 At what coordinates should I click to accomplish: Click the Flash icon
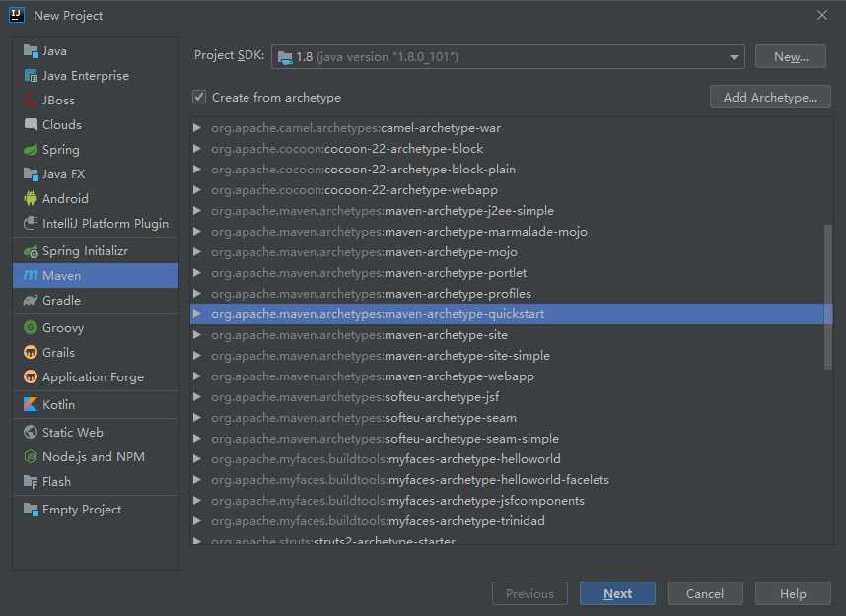[31, 482]
